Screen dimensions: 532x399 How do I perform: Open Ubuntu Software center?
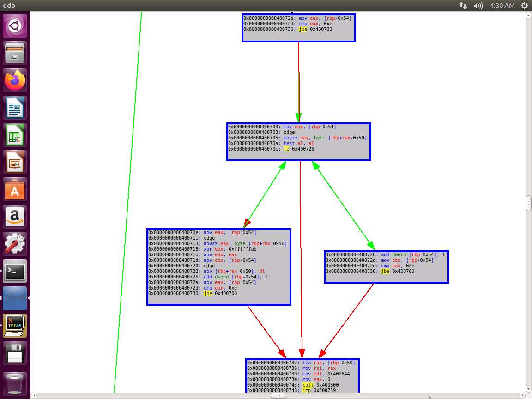coord(15,190)
